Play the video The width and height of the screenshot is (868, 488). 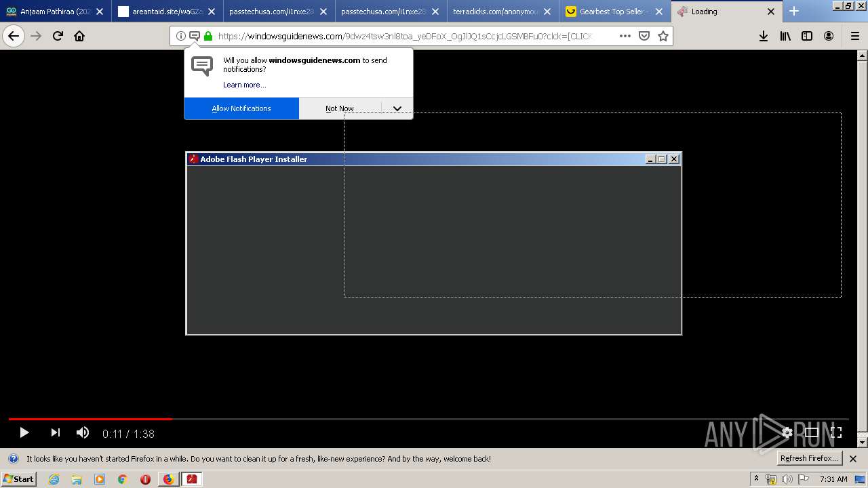pyautogui.click(x=24, y=432)
